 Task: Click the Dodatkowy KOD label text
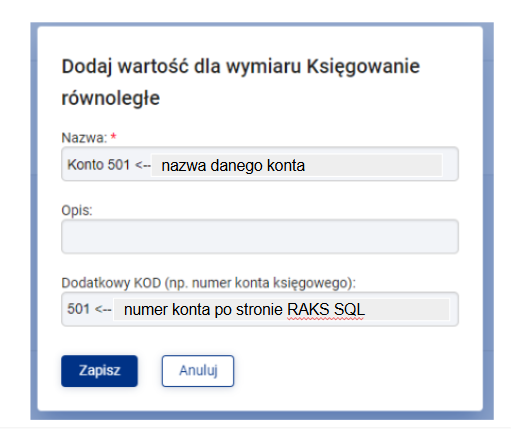(x=209, y=283)
